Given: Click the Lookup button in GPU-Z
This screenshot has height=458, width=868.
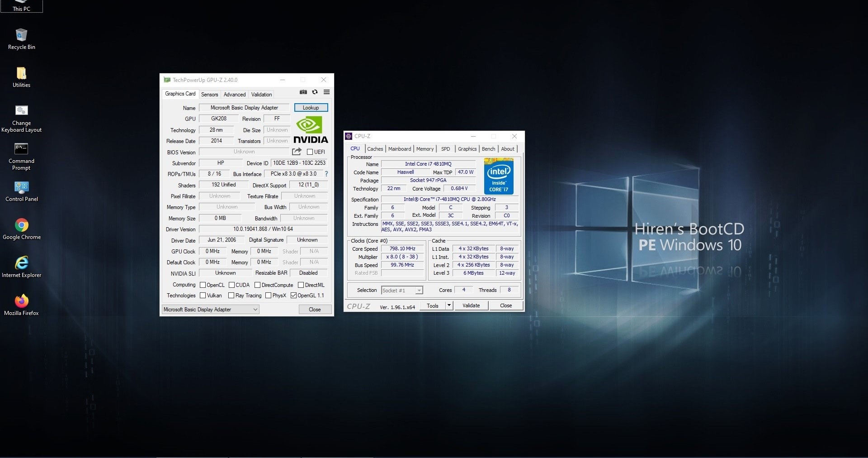Looking at the screenshot, I should (311, 108).
